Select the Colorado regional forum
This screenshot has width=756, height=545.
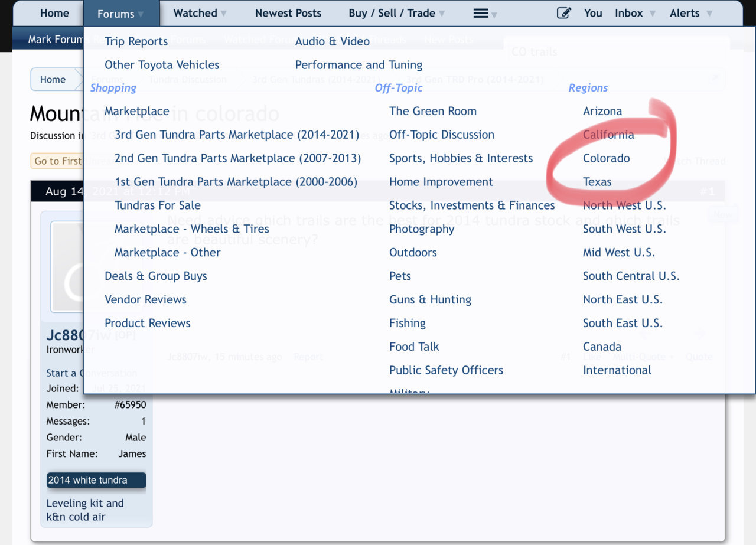point(606,158)
